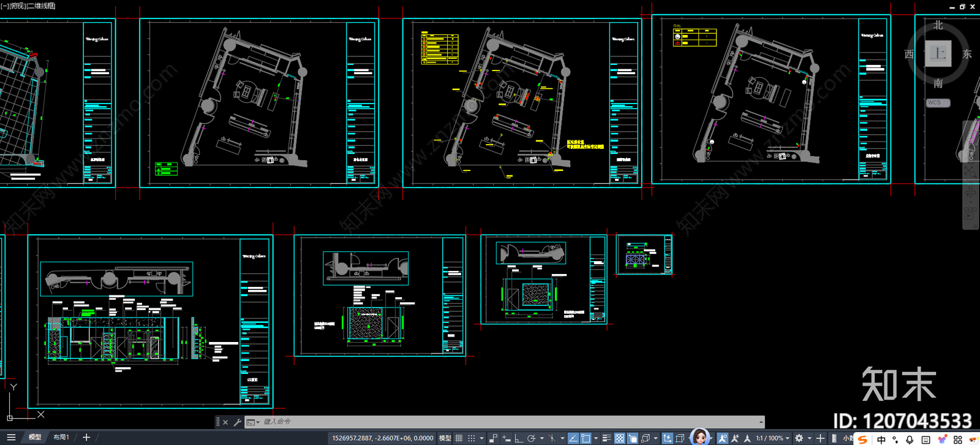The width and height of the screenshot is (980, 445).
Task: Add a new layout tab
Action: (x=86, y=437)
